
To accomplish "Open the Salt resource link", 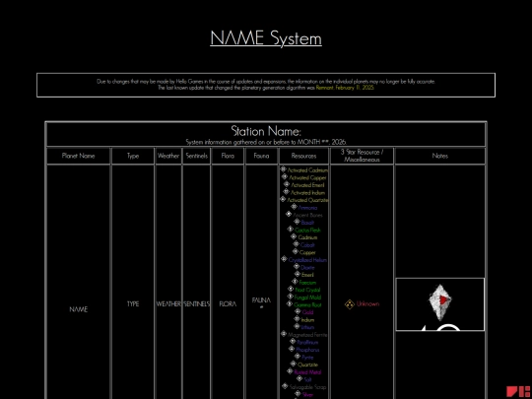I will [307, 379].
